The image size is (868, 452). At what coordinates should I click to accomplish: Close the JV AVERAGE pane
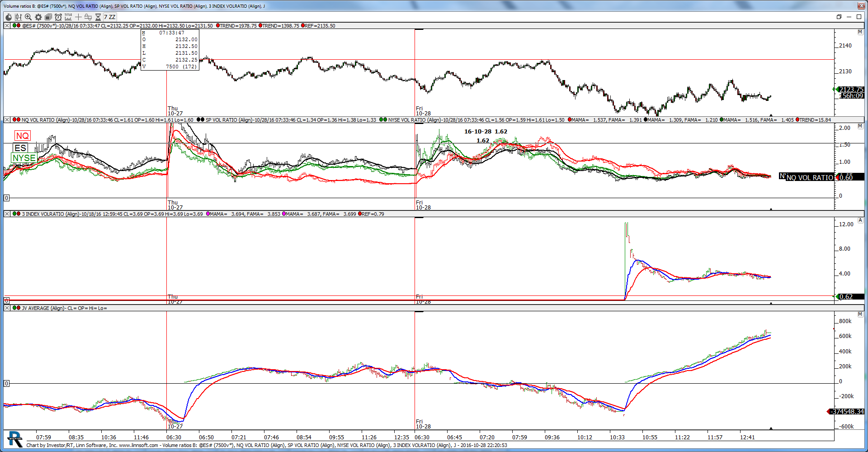pyautogui.click(x=7, y=308)
